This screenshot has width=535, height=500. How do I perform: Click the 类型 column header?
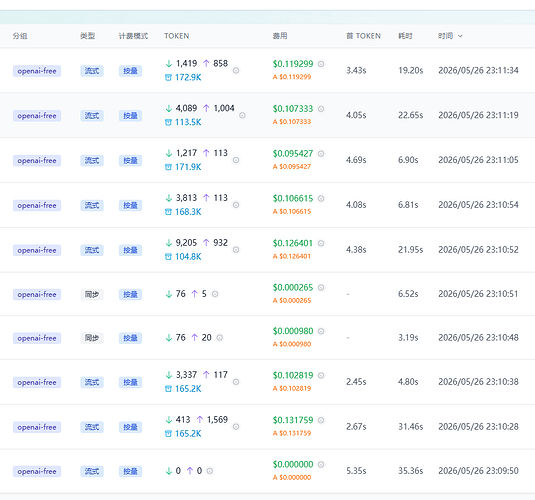click(87, 36)
